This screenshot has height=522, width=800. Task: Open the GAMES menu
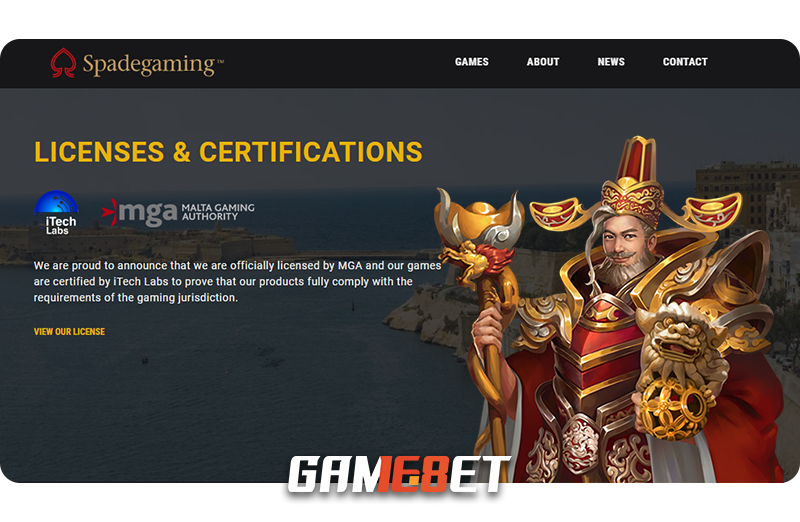point(471,62)
